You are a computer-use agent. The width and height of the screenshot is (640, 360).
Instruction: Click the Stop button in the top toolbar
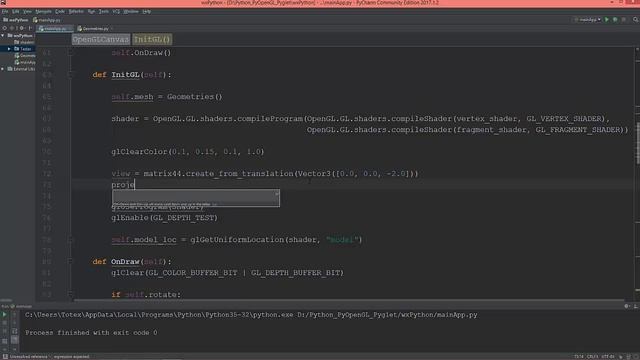[x=624, y=20]
